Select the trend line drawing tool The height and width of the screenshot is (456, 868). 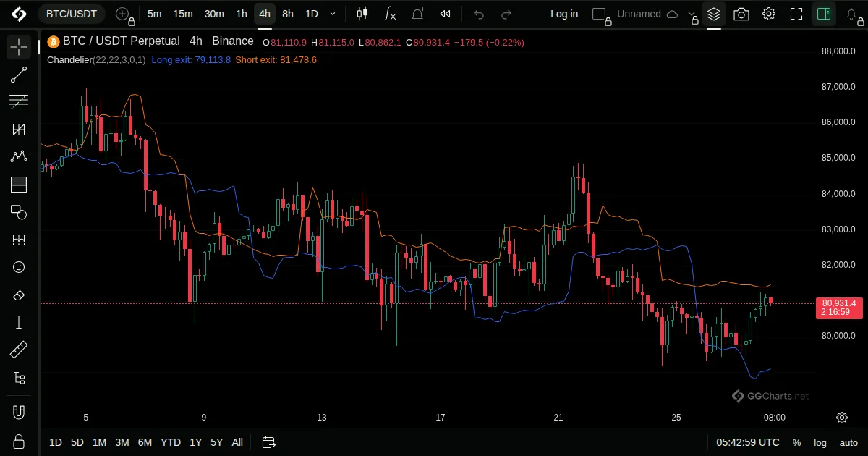tap(19, 75)
